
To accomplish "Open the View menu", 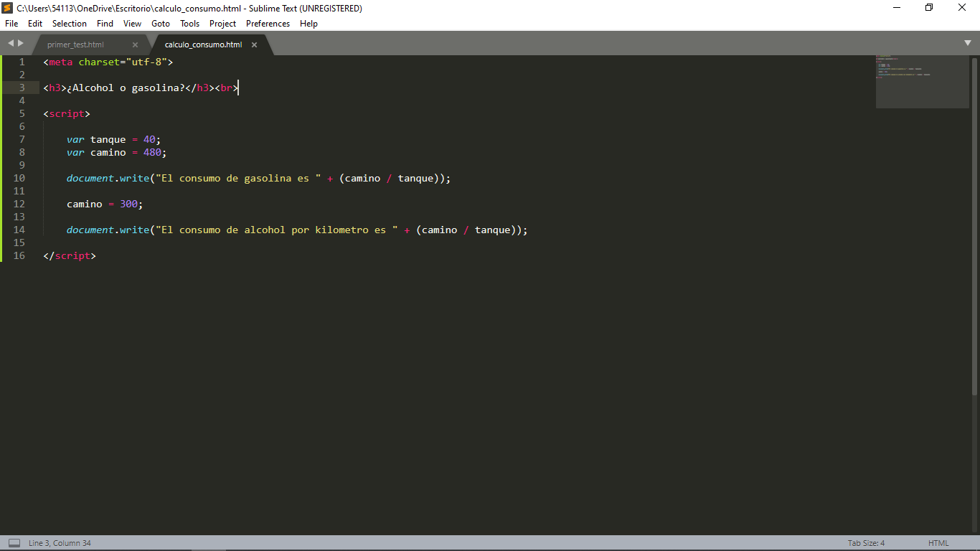I will click(x=132, y=24).
